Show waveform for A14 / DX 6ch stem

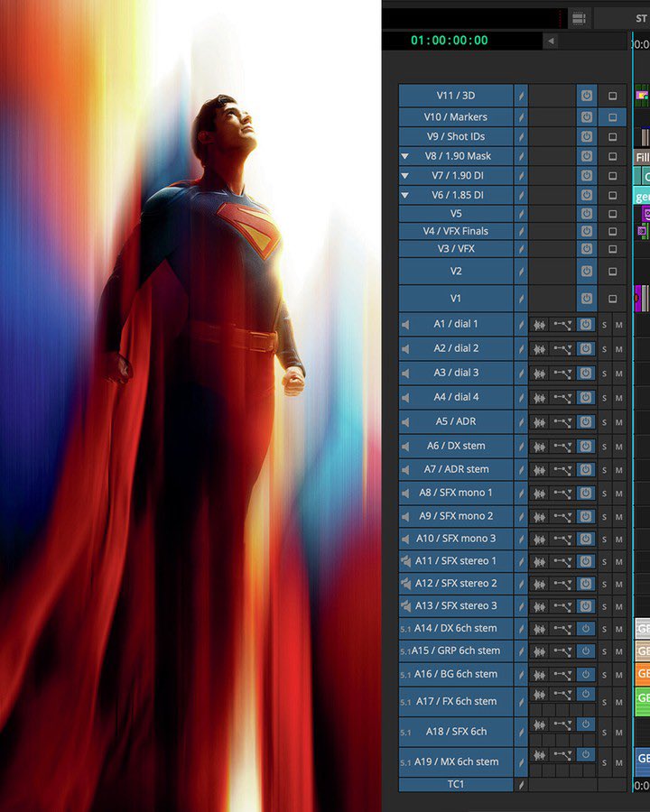pyautogui.click(x=540, y=629)
